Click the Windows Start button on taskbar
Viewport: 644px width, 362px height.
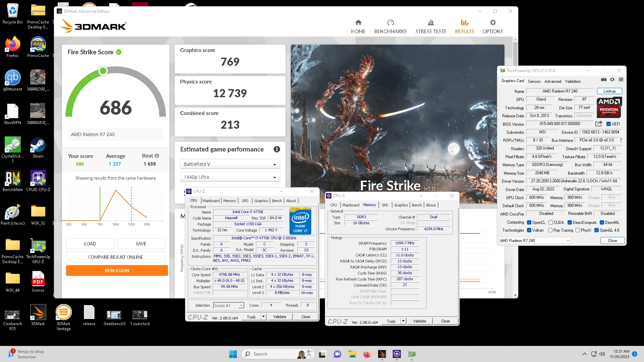[233, 354]
